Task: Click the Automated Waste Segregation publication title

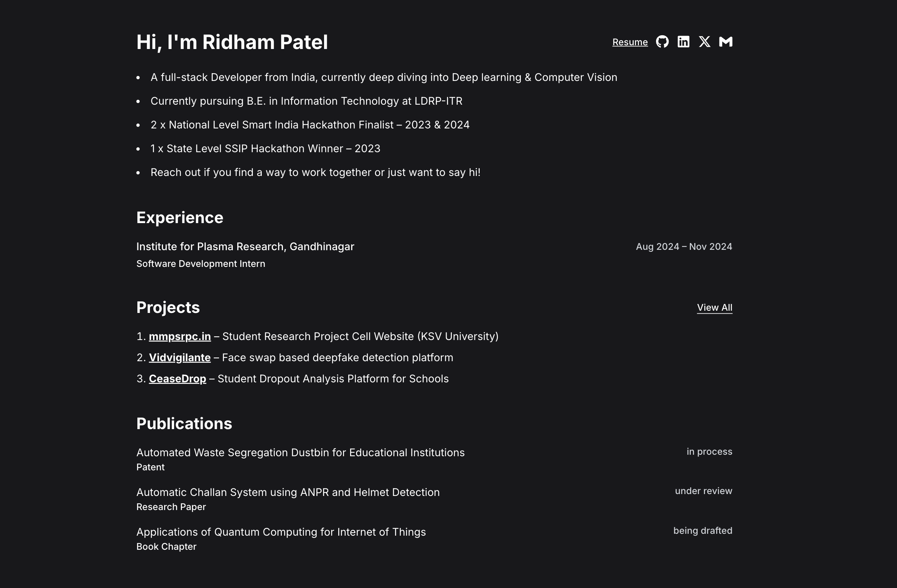Action: point(300,452)
